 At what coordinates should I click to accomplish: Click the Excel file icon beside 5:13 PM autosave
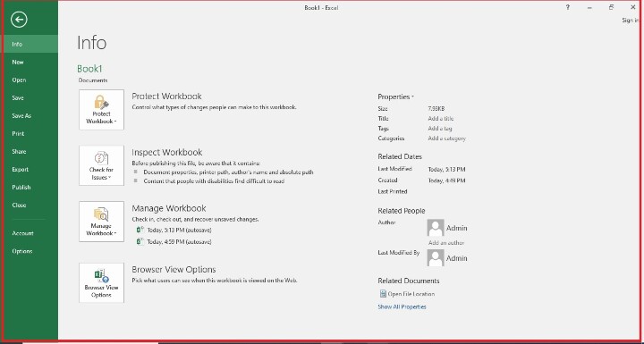140,230
